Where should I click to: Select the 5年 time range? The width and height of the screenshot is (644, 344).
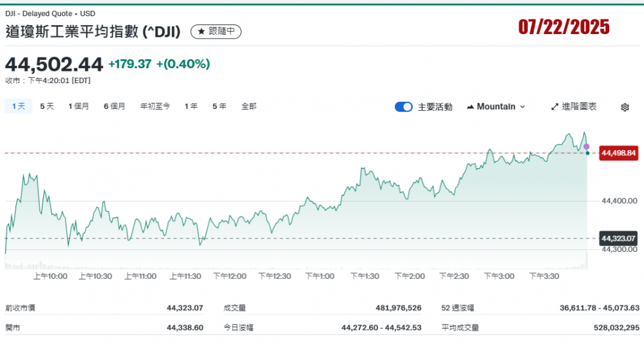point(219,106)
